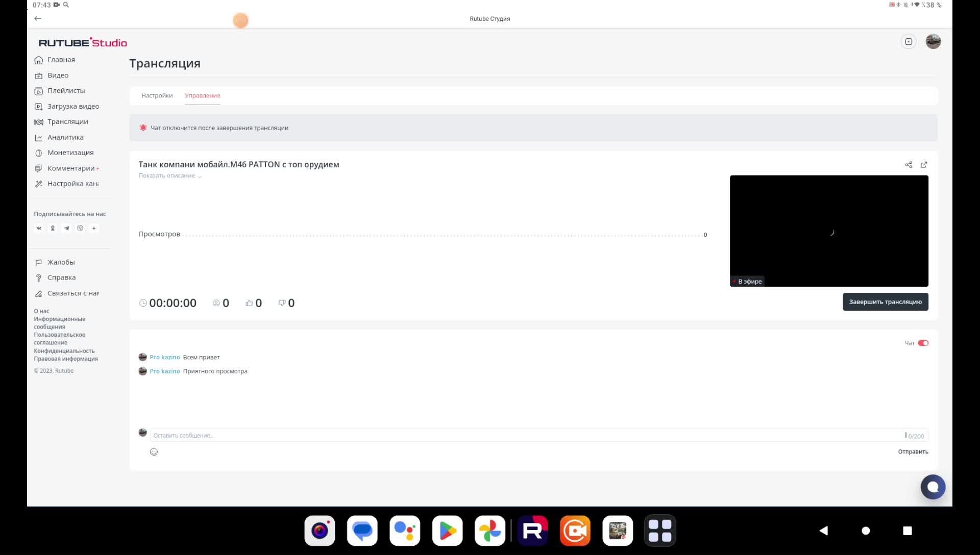Expand more social links with plus icon
Screen dimensions: 980x555
pyautogui.click(x=94, y=229)
